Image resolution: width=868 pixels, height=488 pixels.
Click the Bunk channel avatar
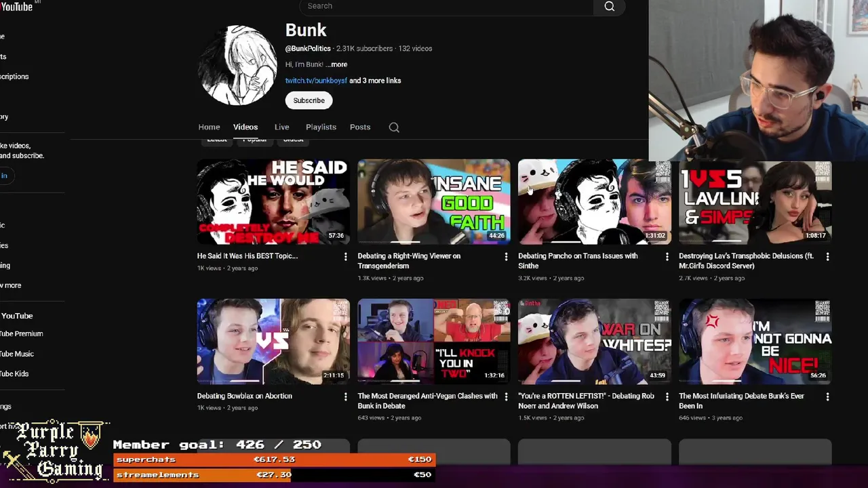tap(237, 65)
